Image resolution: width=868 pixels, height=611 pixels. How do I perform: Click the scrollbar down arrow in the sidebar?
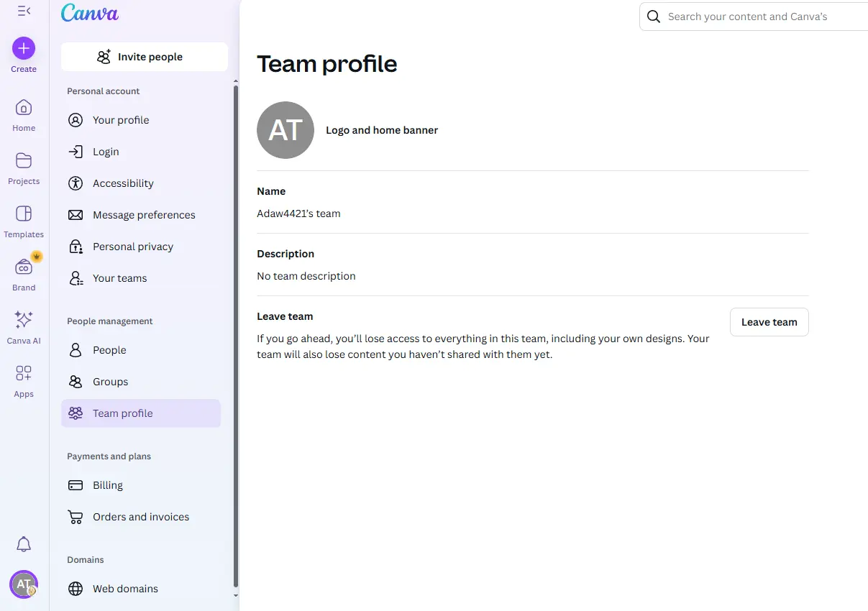point(236,595)
